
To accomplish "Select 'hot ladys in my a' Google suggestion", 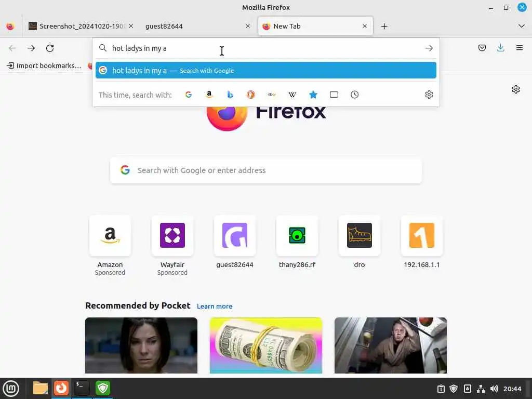I will point(265,71).
